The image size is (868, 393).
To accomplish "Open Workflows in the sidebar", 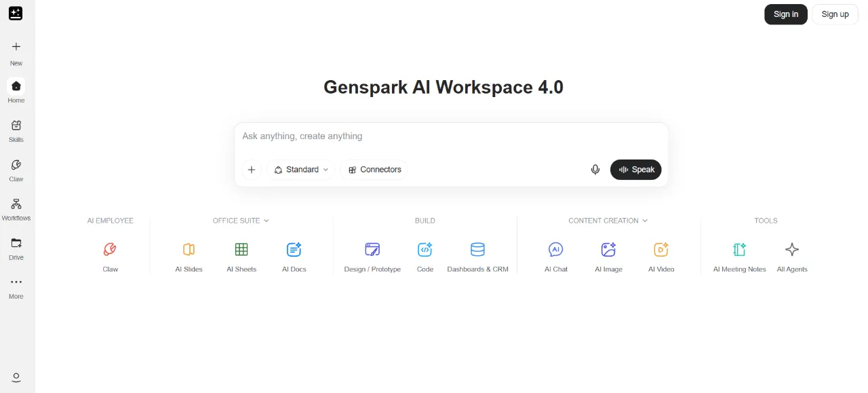I will [16, 208].
